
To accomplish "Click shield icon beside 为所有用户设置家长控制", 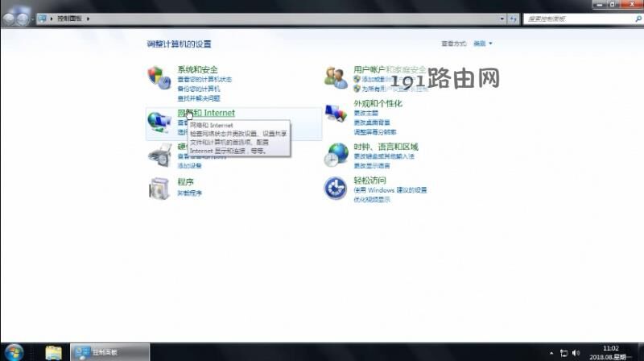I will click(357, 89).
